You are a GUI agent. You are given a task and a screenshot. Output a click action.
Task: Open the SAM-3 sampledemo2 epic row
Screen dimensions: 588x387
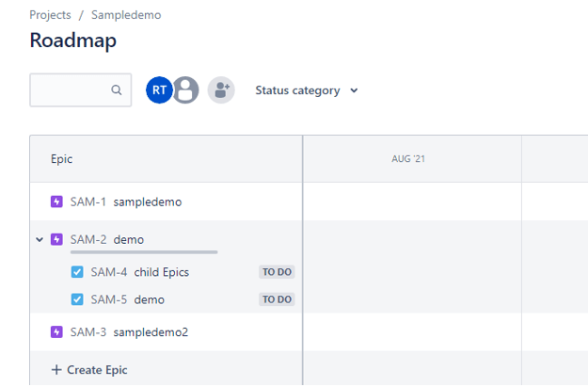click(x=151, y=332)
